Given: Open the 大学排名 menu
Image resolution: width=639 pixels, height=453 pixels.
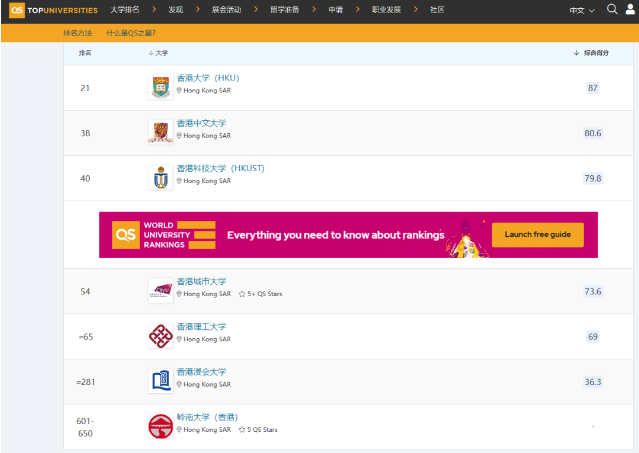Looking at the screenshot, I should click(125, 9).
